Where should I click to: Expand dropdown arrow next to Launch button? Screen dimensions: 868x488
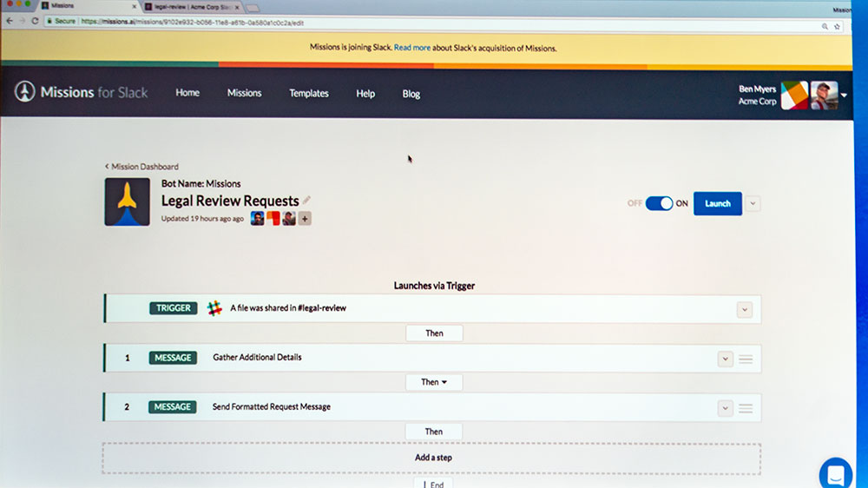(753, 203)
